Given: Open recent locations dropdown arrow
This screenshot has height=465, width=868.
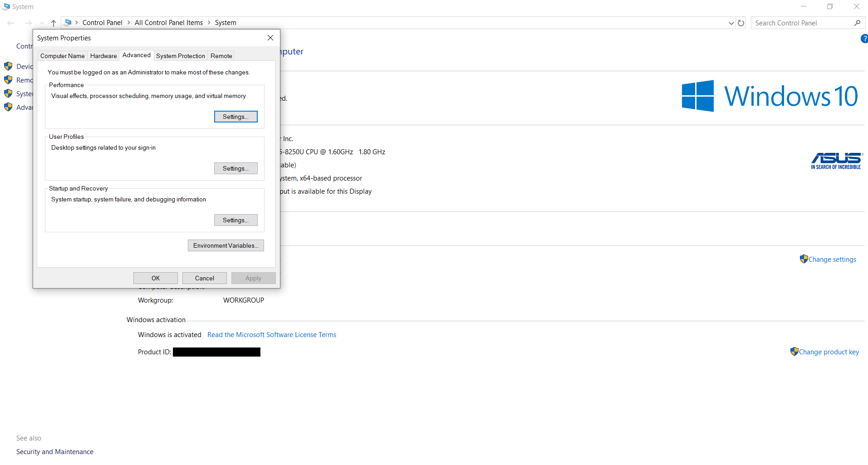Looking at the screenshot, I should (42, 23).
